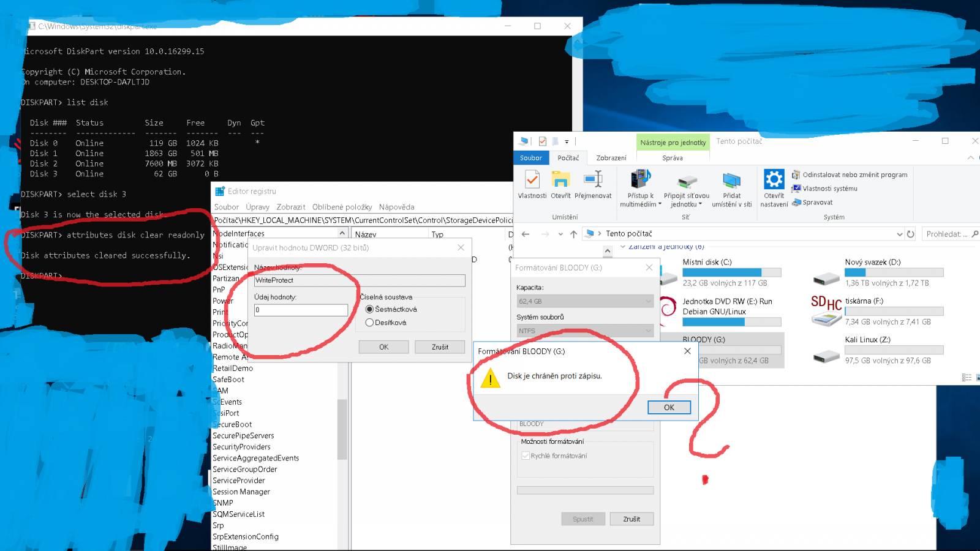980x551 pixels.
Task: Open the quick access toolbar customize arrow
Action: (x=567, y=141)
